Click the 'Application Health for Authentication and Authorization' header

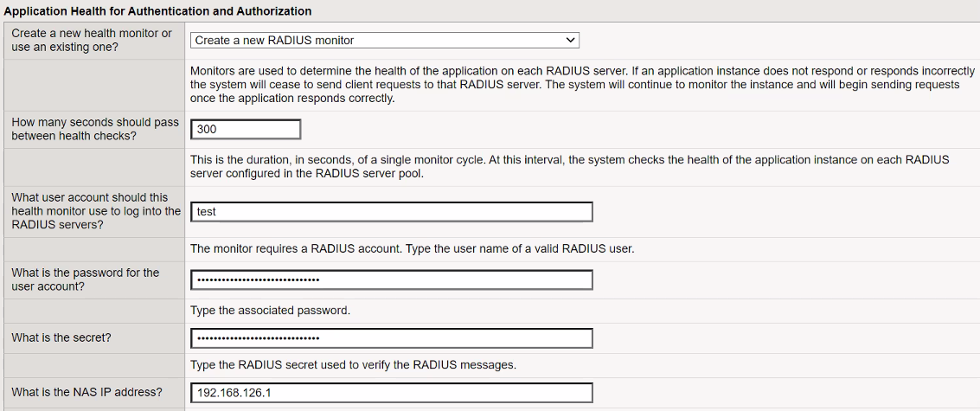(x=159, y=10)
